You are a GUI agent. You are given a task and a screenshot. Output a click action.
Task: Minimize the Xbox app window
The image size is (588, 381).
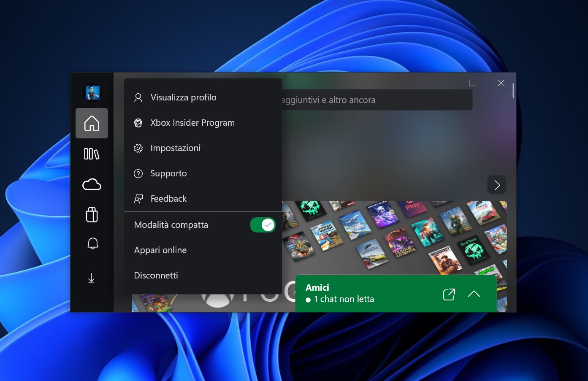pos(443,83)
